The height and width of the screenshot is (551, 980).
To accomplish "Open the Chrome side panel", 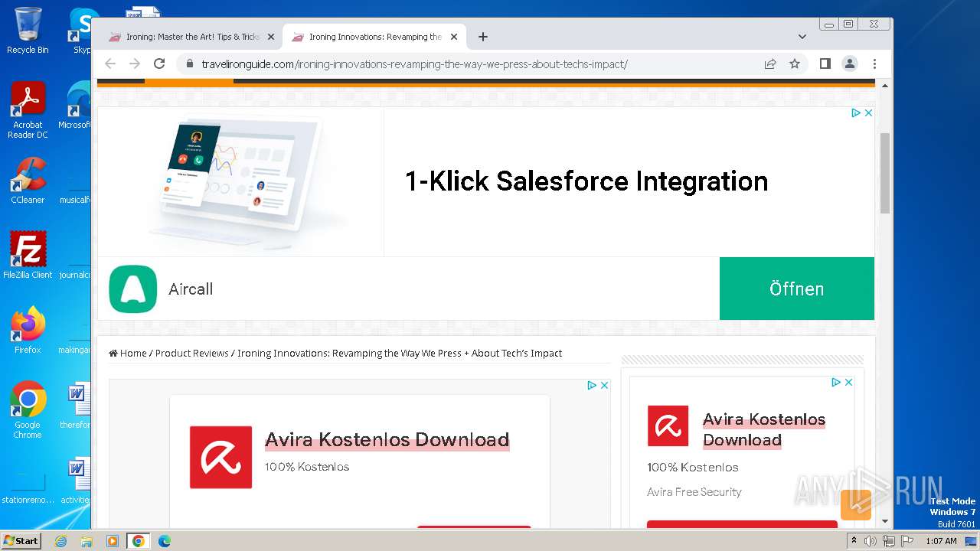I will coord(825,64).
